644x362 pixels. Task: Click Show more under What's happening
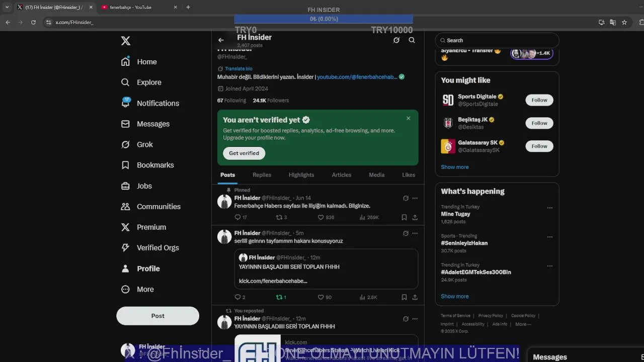click(455, 296)
